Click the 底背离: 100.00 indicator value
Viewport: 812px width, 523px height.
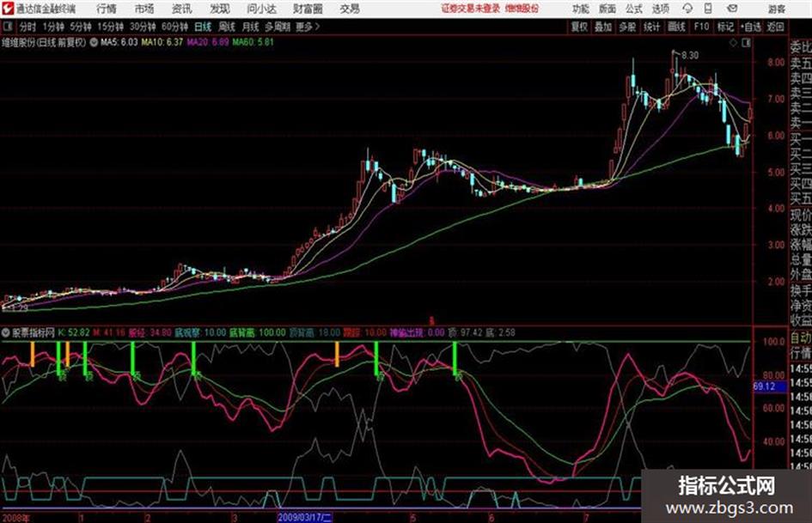258,332
